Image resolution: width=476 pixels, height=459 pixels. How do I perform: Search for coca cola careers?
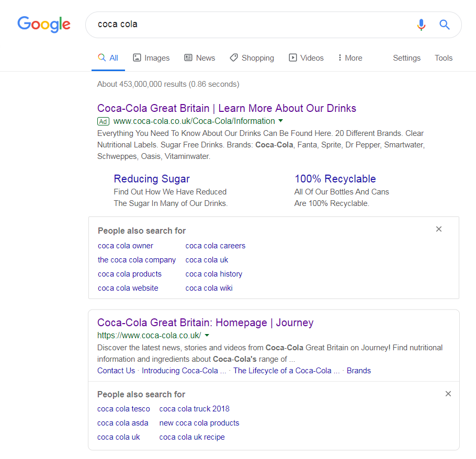[x=215, y=246]
